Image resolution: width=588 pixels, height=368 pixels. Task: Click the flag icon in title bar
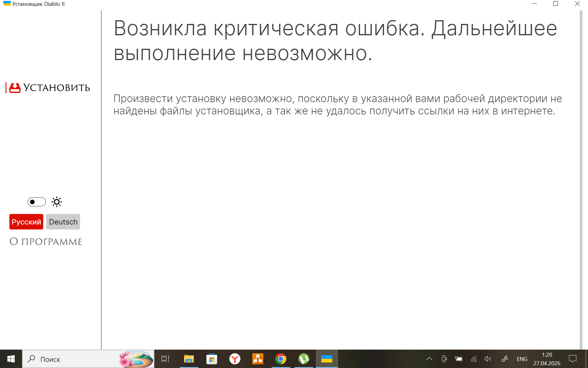tap(7, 4)
